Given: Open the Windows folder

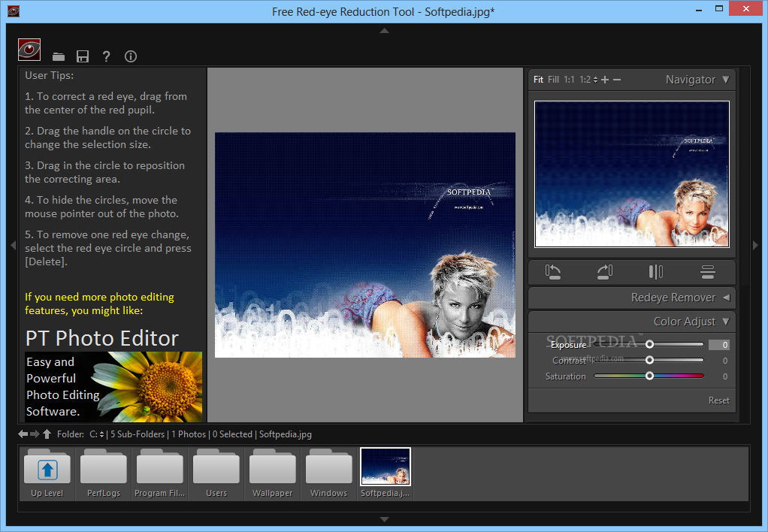Looking at the screenshot, I should 328,473.
